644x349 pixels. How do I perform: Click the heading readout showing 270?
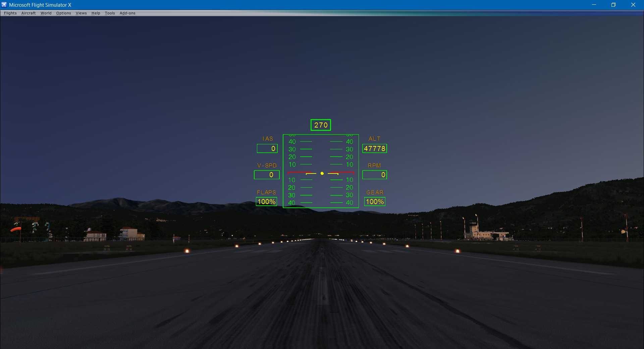[321, 125]
